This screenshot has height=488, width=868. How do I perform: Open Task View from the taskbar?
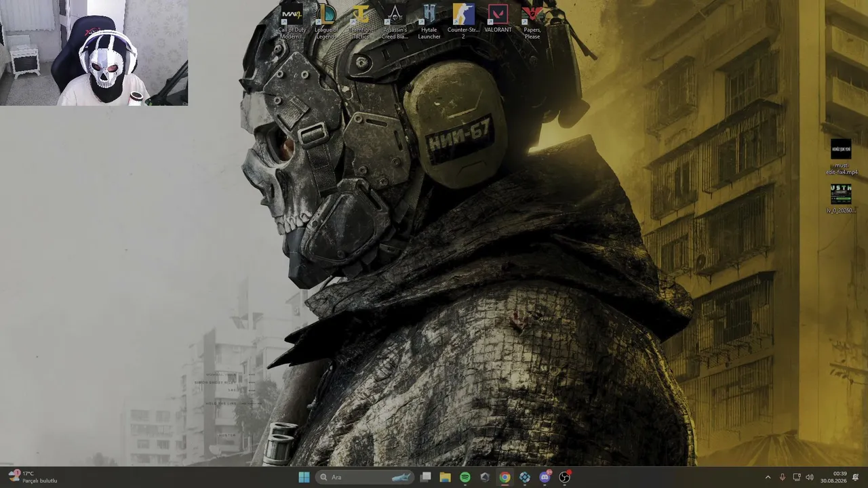(425, 477)
